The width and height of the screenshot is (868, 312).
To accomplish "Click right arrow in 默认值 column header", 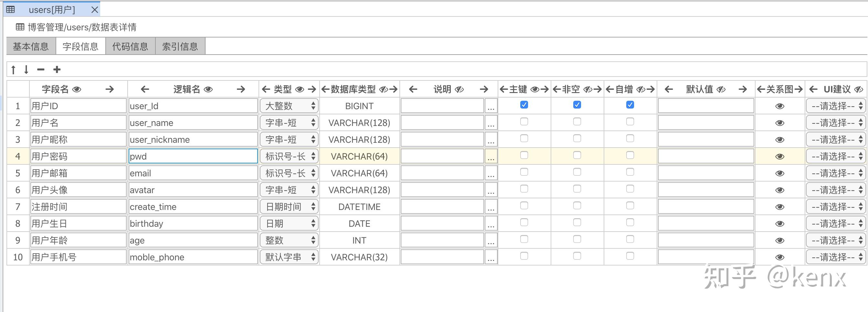I will [743, 89].
